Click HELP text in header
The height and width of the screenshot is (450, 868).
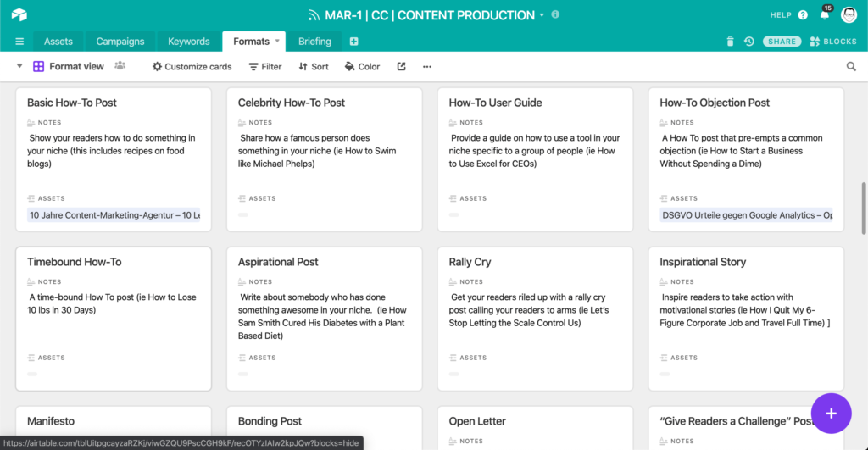[x=781, y=15]
